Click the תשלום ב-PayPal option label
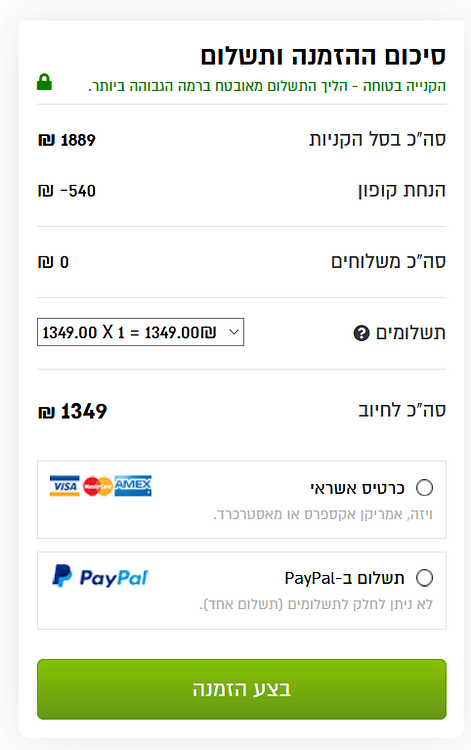The height and width of the screenshot is (750, 471). pos(344,578)
